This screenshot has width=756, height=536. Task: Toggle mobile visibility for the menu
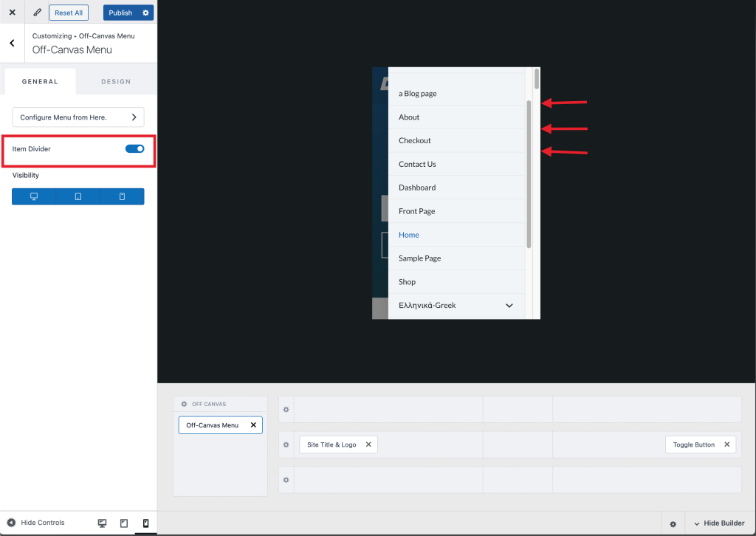[122, 196]
